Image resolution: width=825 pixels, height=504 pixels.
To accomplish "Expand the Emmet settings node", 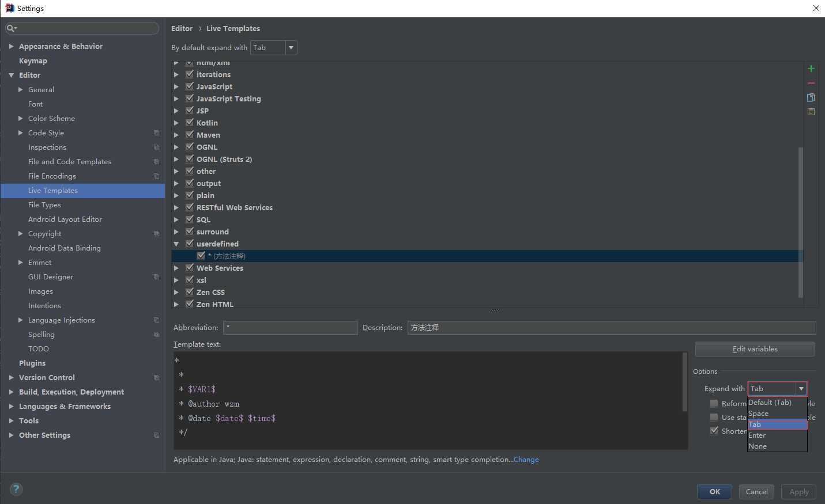I will [21, 263].
